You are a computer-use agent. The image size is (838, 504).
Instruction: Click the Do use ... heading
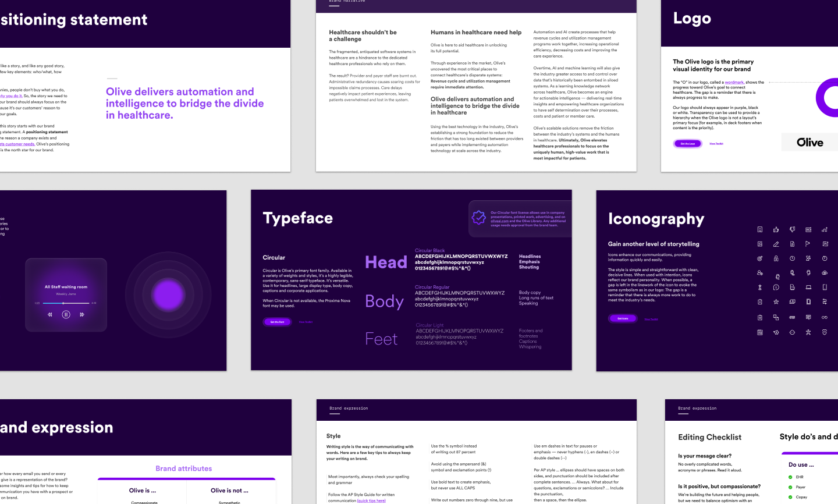(x=801, y=464)
